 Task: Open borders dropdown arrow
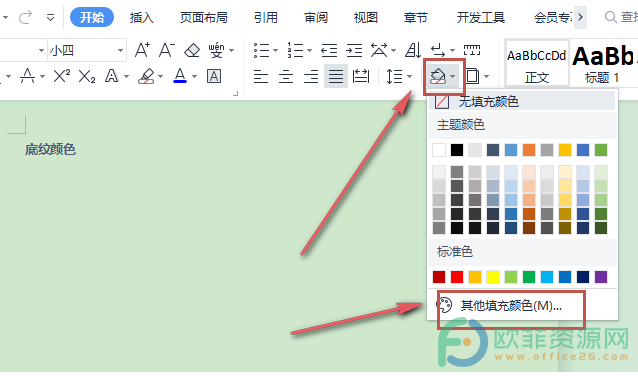pos(486,76)
